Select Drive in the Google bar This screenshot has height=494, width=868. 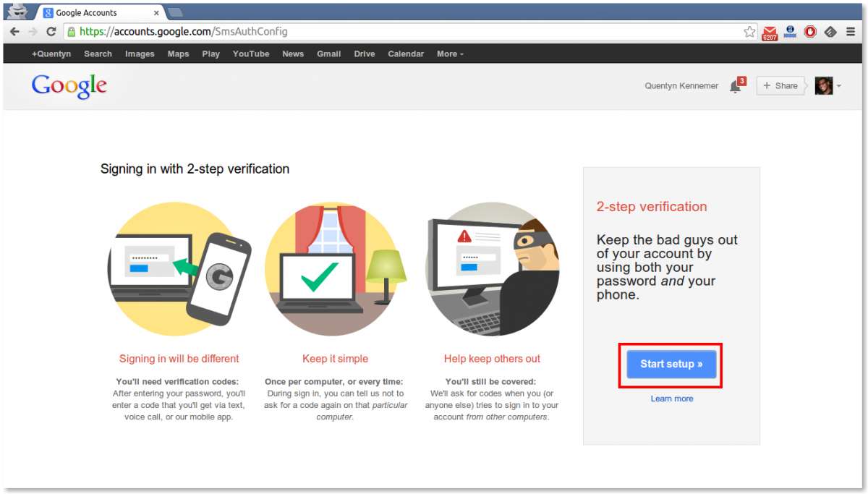[x=365, y=54]
